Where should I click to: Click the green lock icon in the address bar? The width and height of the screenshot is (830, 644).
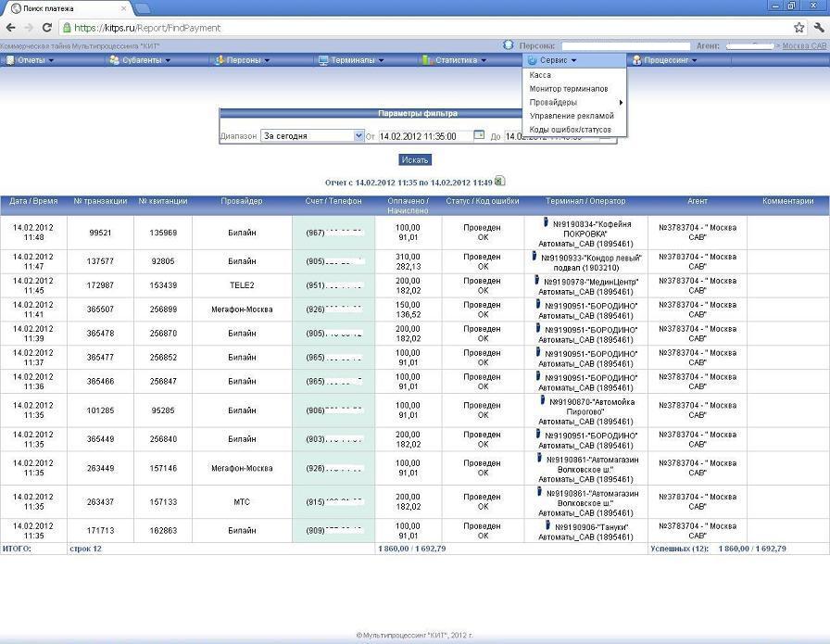[x=66, y=28]
